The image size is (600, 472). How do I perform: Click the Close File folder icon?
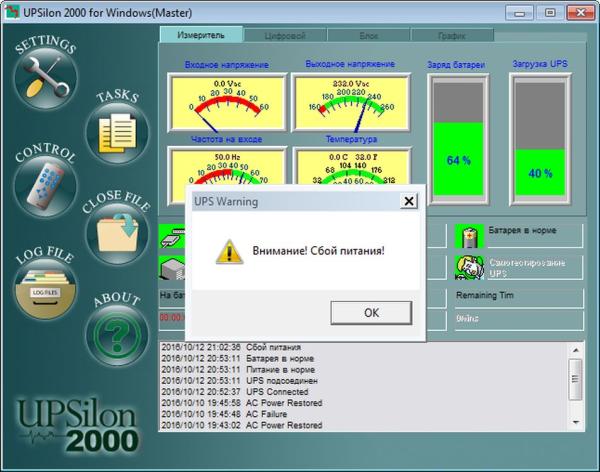117,234
